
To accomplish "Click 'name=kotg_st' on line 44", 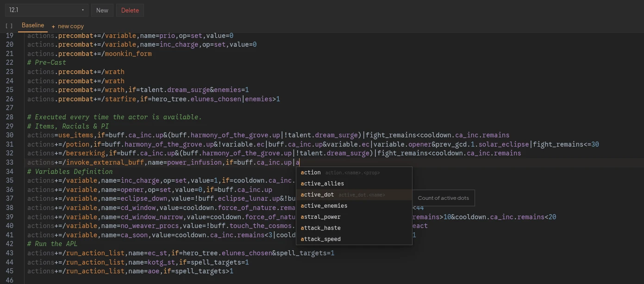I will (x=152, y=262).
